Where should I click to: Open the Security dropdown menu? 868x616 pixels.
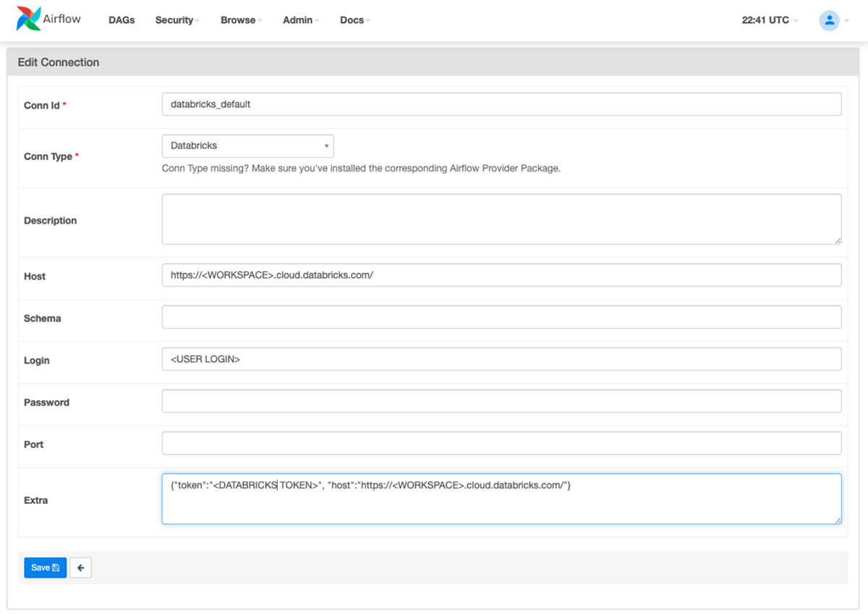pos(175,20)
